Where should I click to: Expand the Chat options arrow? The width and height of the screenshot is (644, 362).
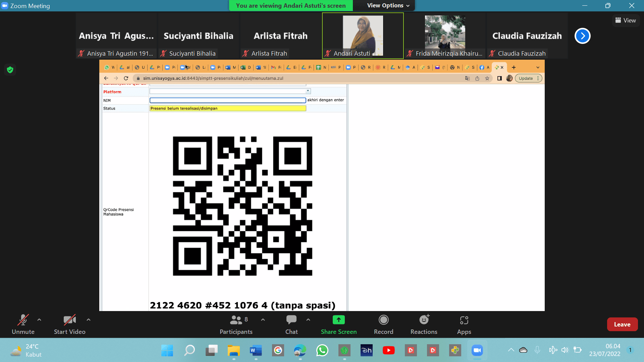coord(308,320)
